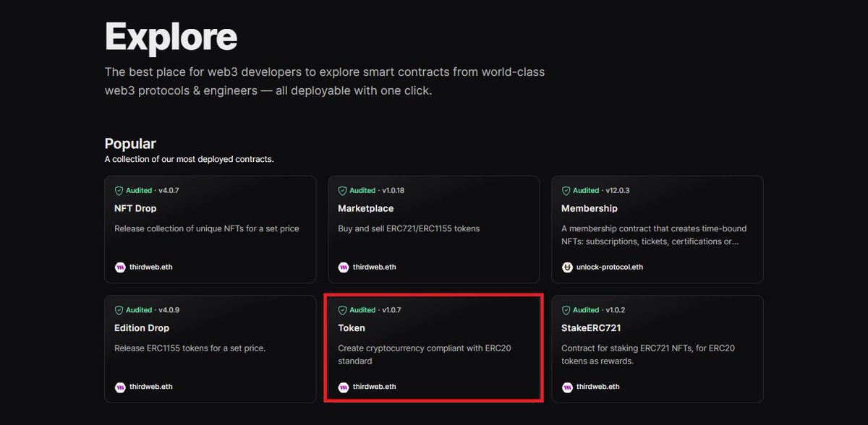Click the Audited shield icon on Token card
This screenshot has width=868, height=425.
pyautogui.click(x=343, y=310)
